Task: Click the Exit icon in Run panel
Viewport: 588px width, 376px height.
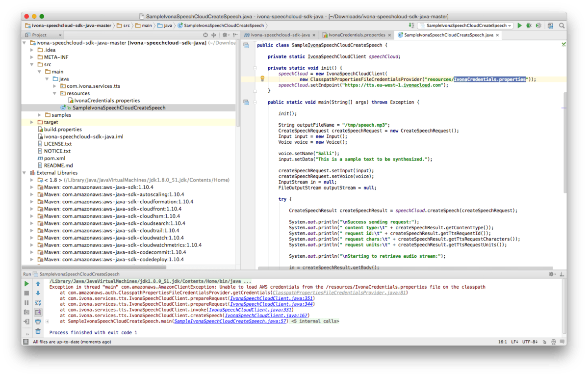Action: [26, 322]
